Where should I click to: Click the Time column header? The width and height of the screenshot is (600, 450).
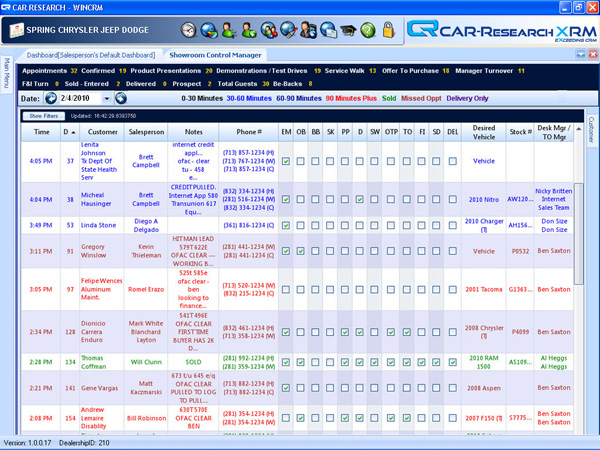click(x=41, y=132)
